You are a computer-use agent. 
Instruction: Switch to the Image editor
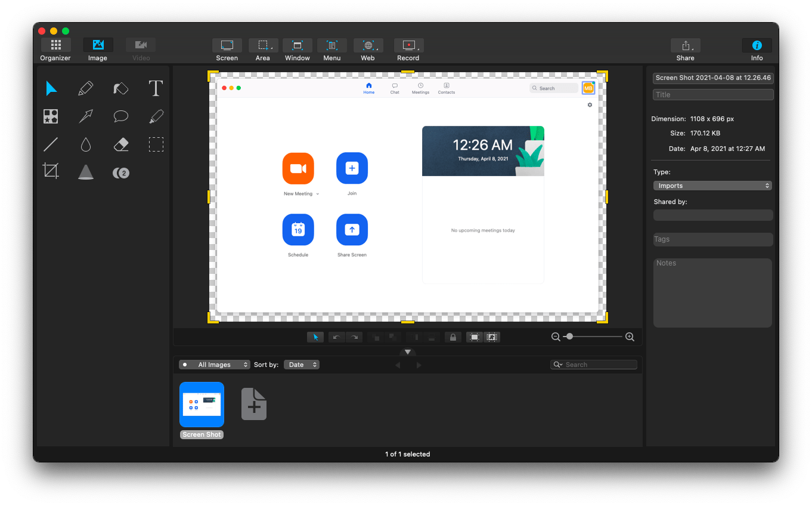point(98,50)
